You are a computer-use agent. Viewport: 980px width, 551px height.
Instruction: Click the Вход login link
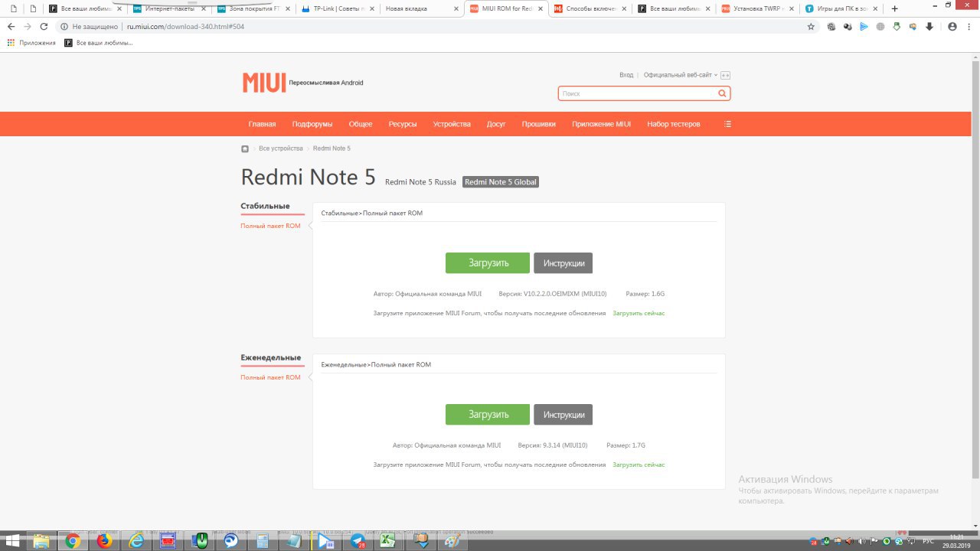click(x=626, y=75)
